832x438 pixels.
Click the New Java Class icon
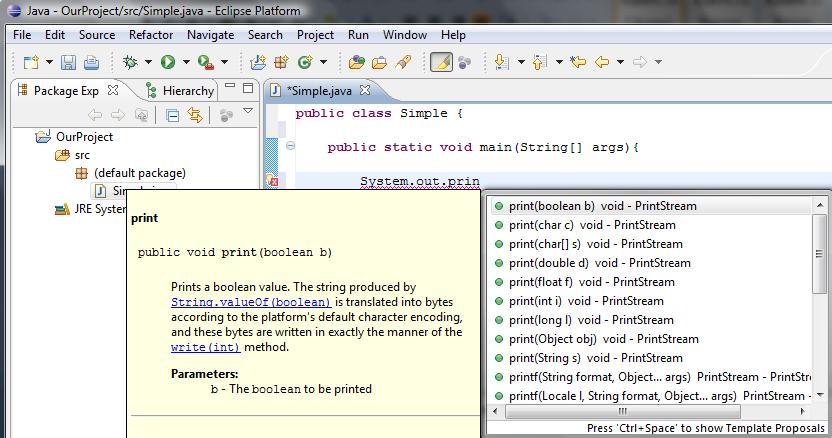click(305, 62)
